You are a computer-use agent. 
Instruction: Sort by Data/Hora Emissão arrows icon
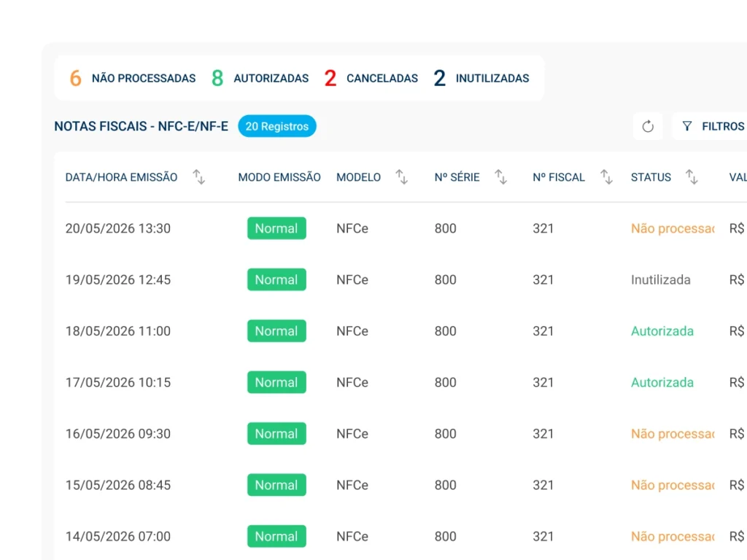tap(198, 177)
